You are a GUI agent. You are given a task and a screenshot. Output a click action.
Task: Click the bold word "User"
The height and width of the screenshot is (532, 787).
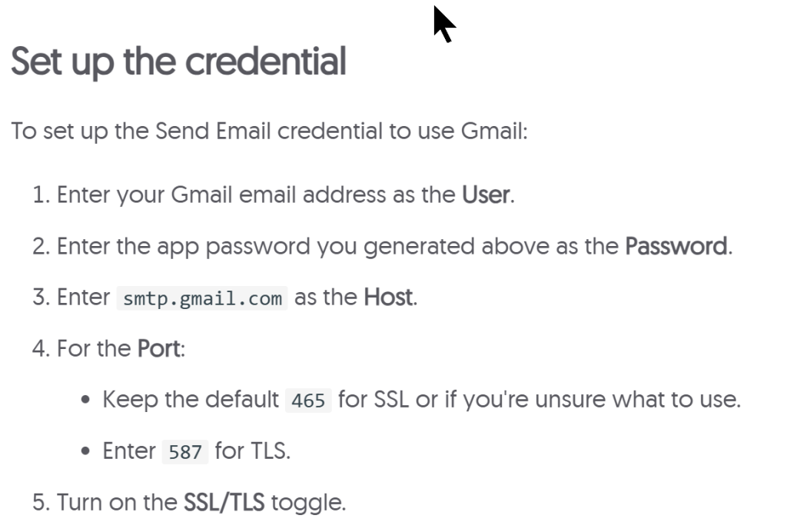(486, 195)
